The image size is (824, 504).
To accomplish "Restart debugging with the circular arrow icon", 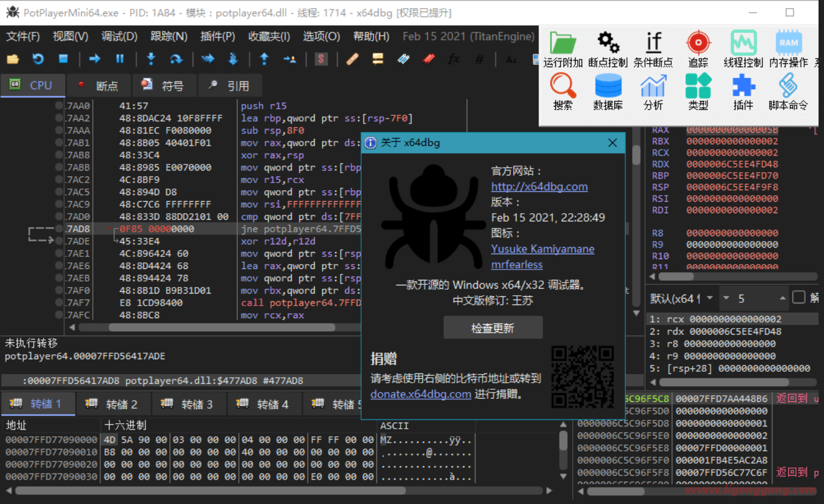I will (38, 59).
